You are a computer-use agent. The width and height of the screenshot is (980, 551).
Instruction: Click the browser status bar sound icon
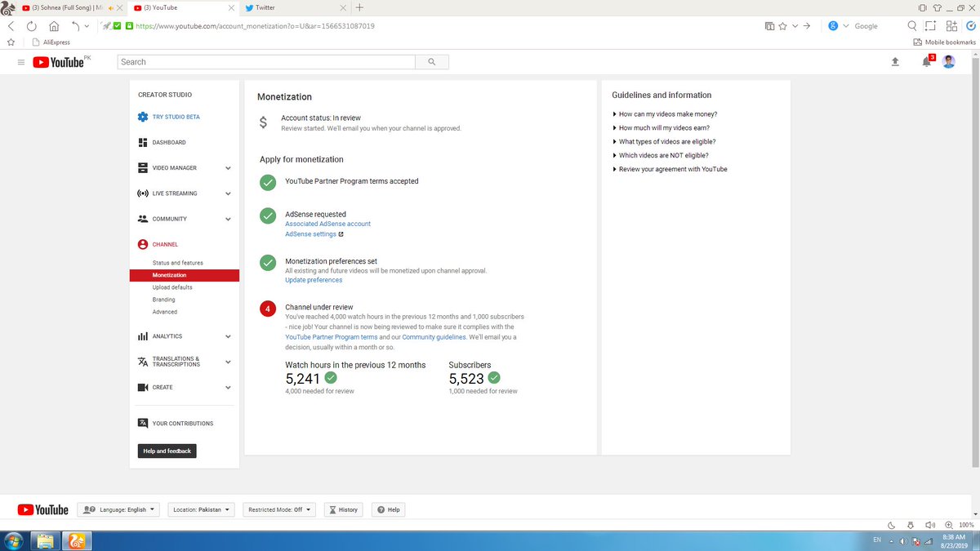(930, 525)
